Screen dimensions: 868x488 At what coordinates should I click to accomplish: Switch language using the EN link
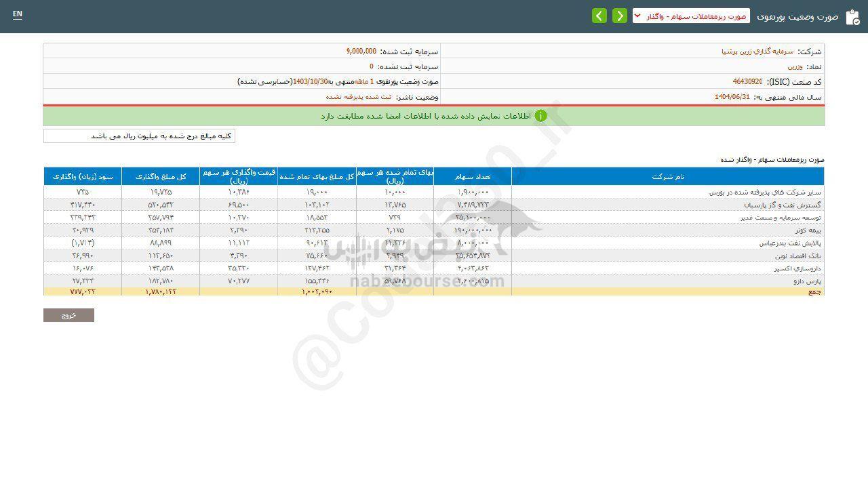pyautogui.click(x=18, y=14)
